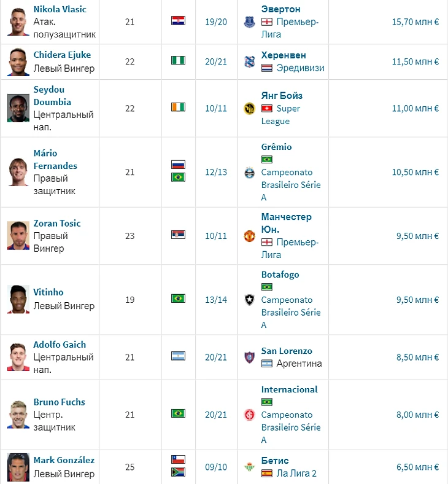Open Zoran Tosic's 9,50 млн € transfer fee

coord(415,236)
